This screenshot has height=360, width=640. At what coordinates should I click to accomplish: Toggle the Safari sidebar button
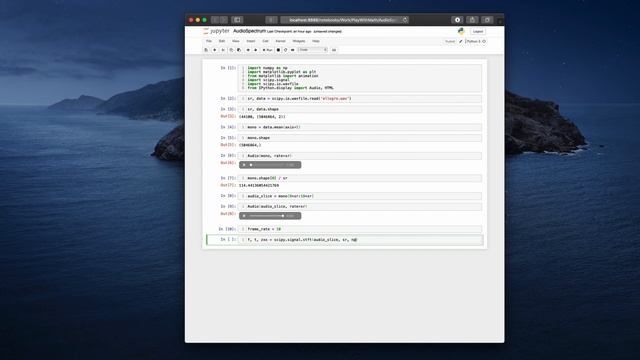tap(237, 20)
